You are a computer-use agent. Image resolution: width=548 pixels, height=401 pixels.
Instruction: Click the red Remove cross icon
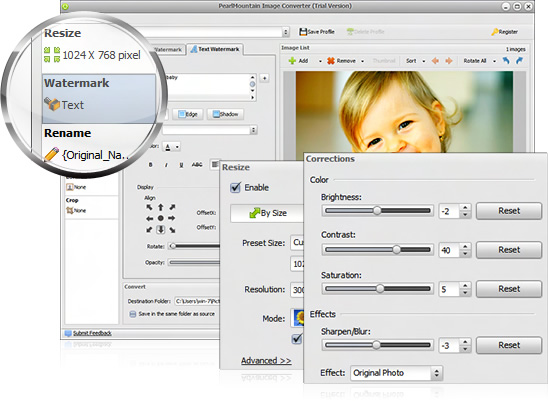pos(331,61)
